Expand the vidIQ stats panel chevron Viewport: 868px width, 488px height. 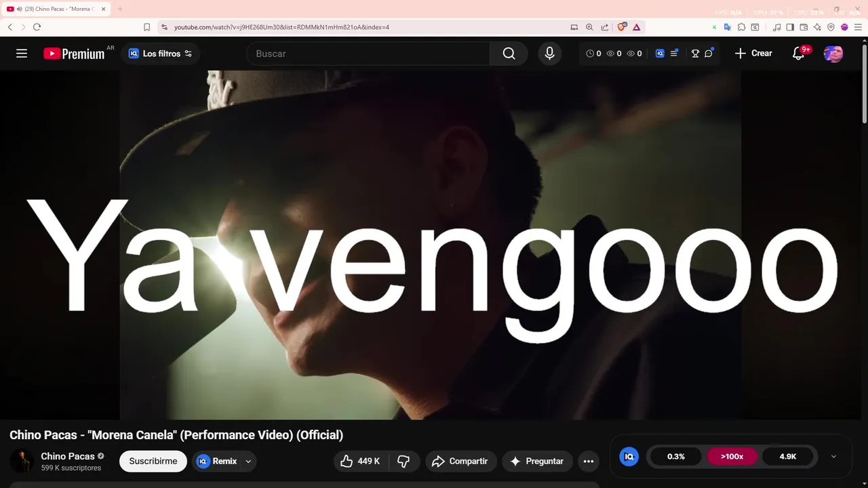(833, 456)
